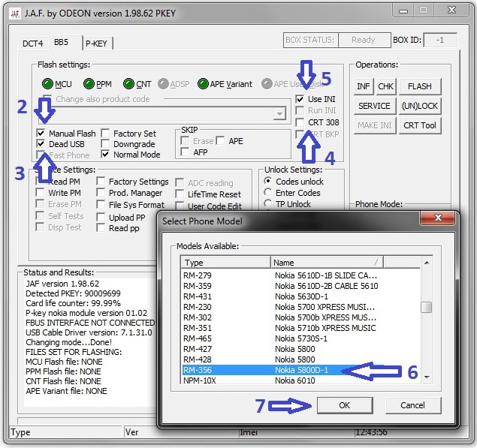
Task: Select RM-359 Nokia 5610D-2B row
Action: click(300, 286)
